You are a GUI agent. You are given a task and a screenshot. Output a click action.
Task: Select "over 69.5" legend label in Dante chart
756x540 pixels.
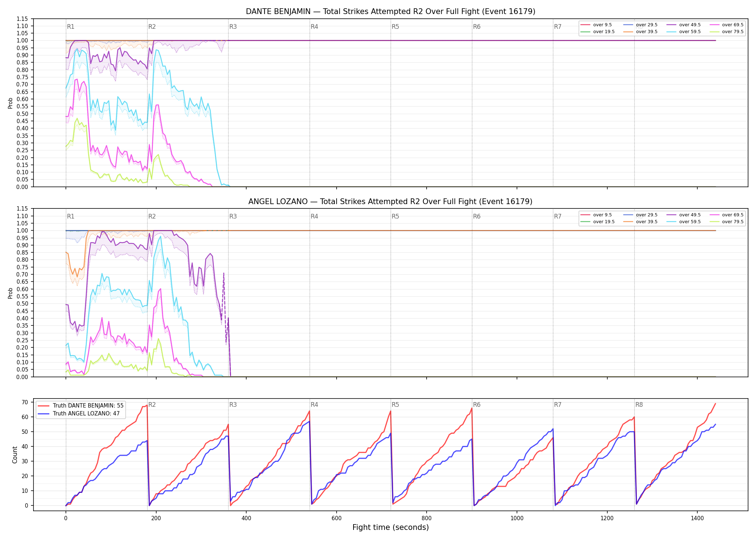(x=733, y=25)
